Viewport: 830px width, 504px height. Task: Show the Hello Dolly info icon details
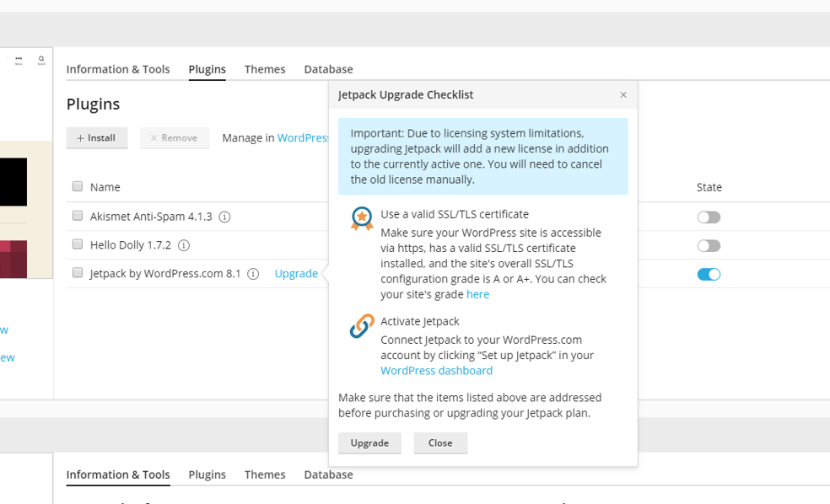click(184, 245)
